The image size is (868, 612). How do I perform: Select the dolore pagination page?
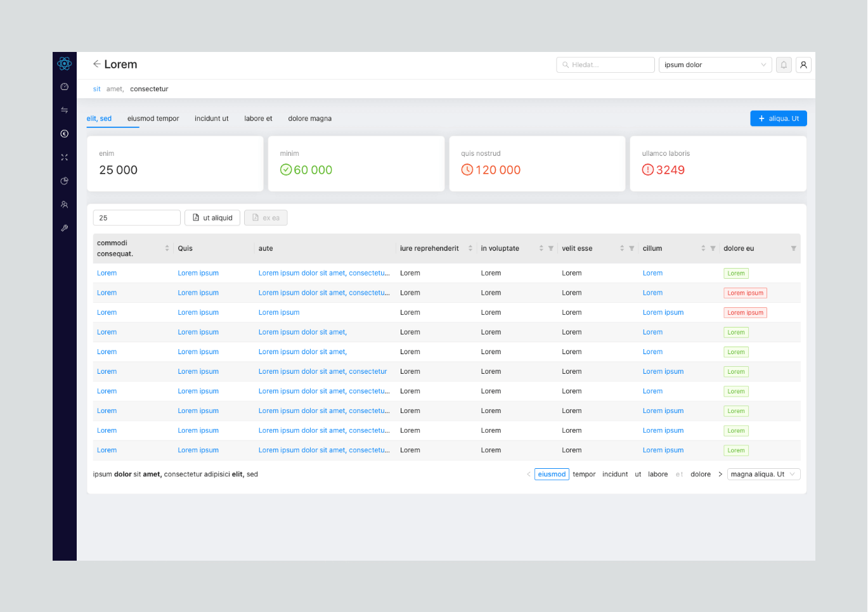pos(701,475)
